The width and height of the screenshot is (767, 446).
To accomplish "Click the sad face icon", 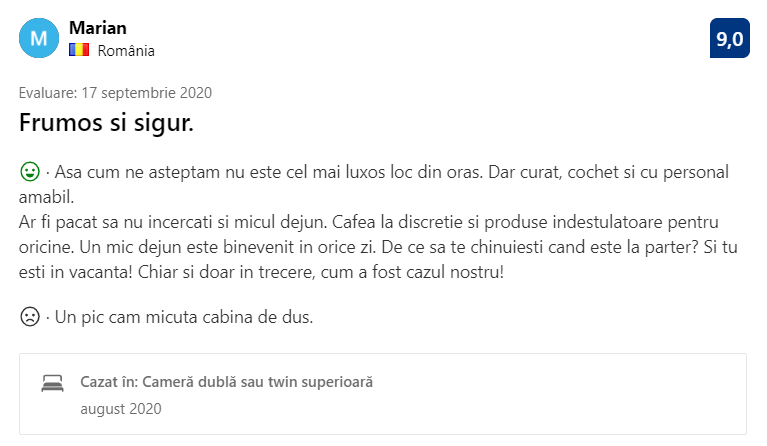I will coord(30,318).
